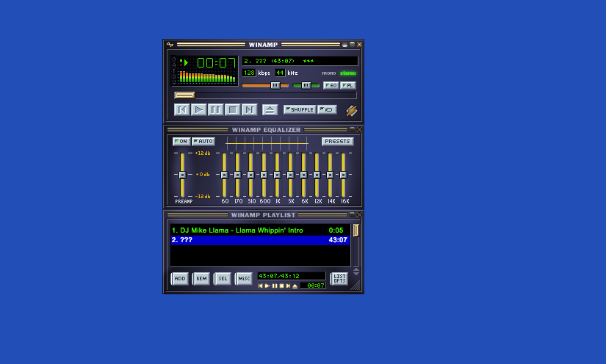
Task: Click the 44 kHz sample rate value
Action: (280, 73)
